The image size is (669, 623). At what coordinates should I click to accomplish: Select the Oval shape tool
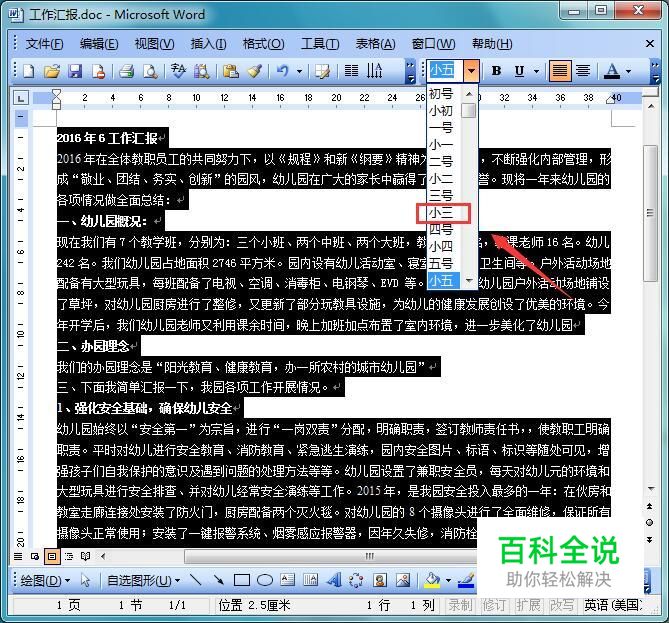(265, 580)
